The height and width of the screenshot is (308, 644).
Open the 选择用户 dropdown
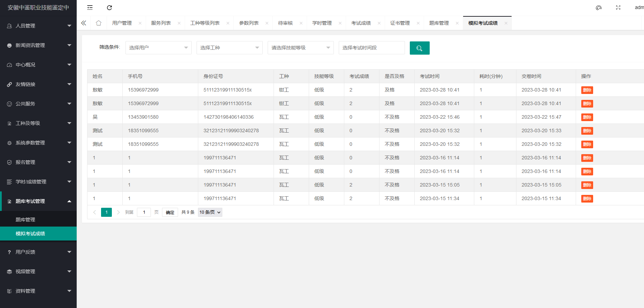[x=159, y=48]
